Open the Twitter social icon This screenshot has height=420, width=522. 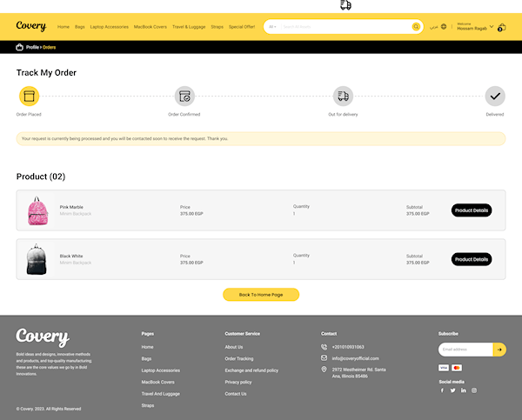[x=452, y=390]
